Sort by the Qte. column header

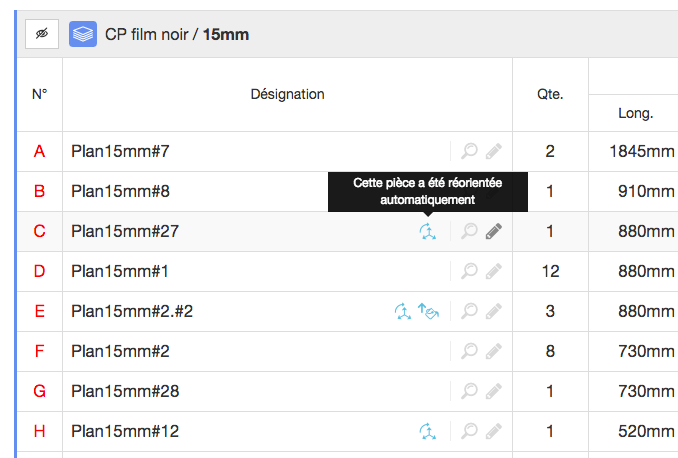[x=550, y=94]
